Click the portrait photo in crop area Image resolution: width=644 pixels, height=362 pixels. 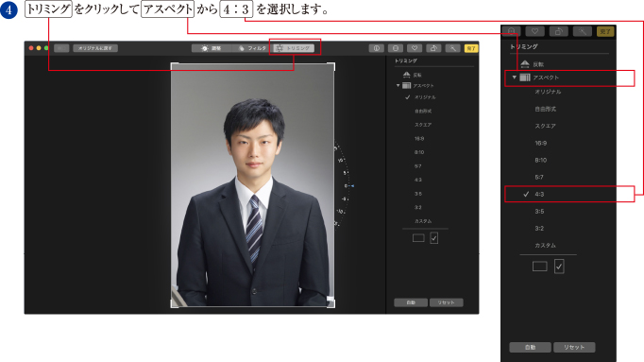tap(252, 185)
